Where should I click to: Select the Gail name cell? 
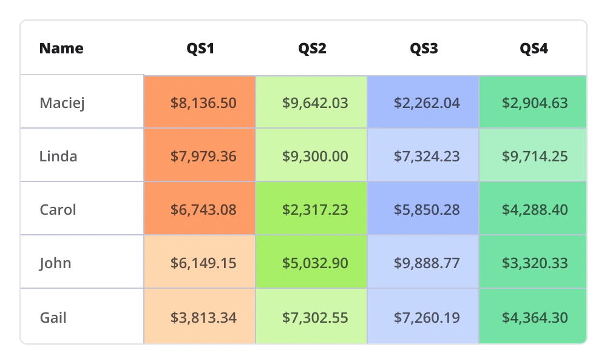53,317
